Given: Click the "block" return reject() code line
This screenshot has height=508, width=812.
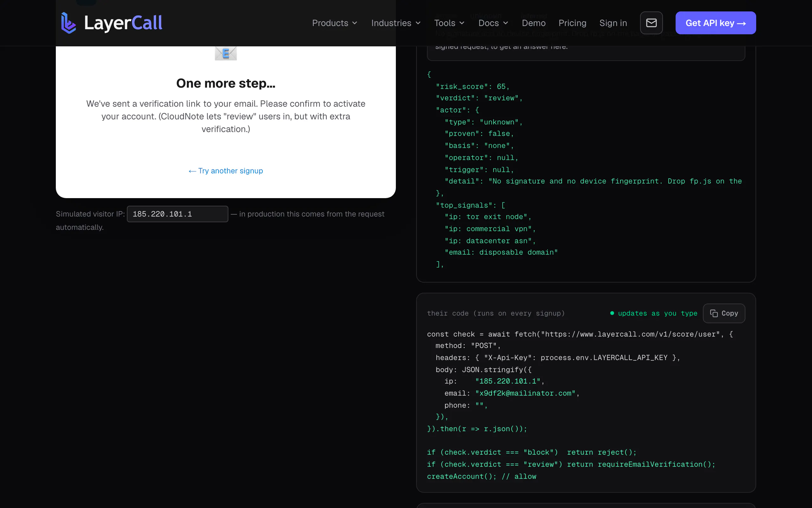Looking at the screenshot, I should click(532, 453).
